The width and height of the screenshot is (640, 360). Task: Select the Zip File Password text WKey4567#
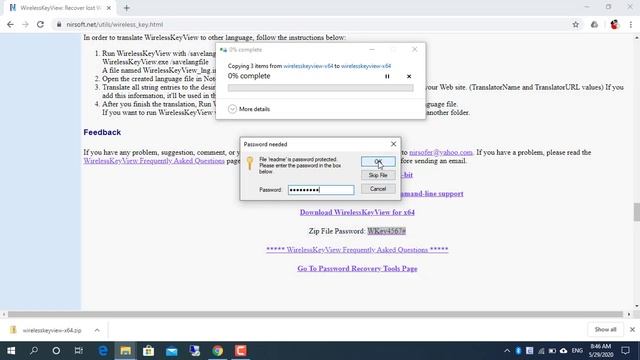tap(386, 231)
